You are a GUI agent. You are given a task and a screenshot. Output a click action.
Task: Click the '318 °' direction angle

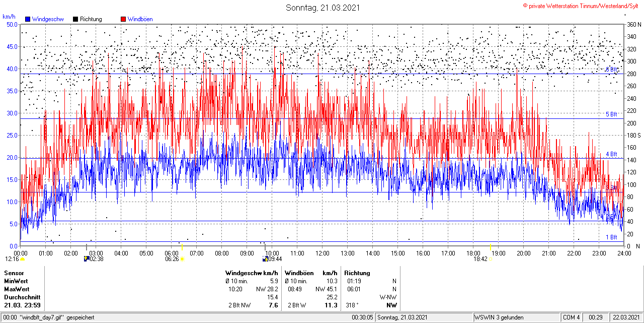click(x=353, y=305)
